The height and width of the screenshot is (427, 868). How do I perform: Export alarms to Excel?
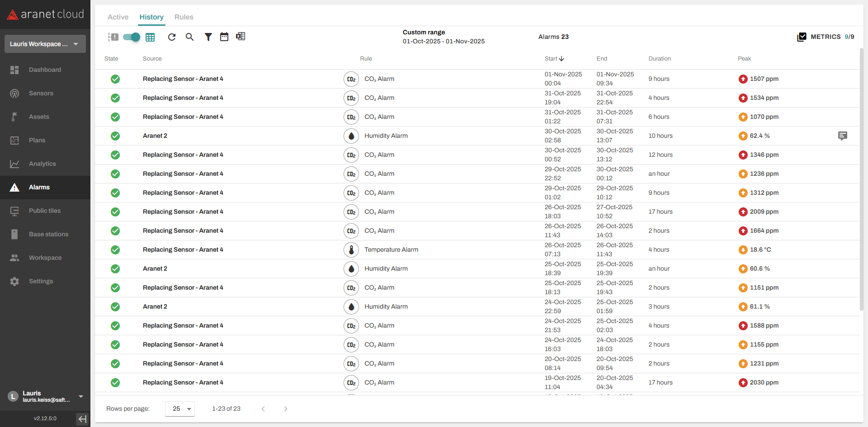[241, 37]
